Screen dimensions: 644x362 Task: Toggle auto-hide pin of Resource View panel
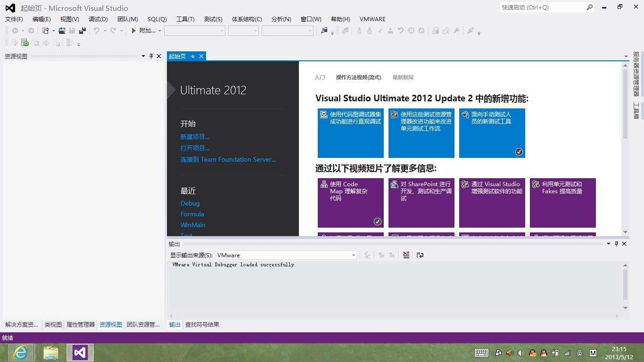[x=151, y=56]
